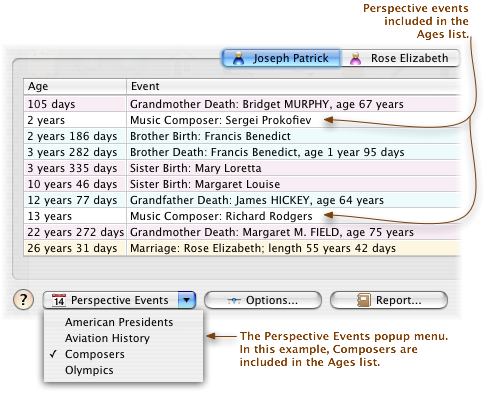The height and width of the screenshot is (394, 487).
Task: Click the '105 days' age cell
Action: [75, 104]
